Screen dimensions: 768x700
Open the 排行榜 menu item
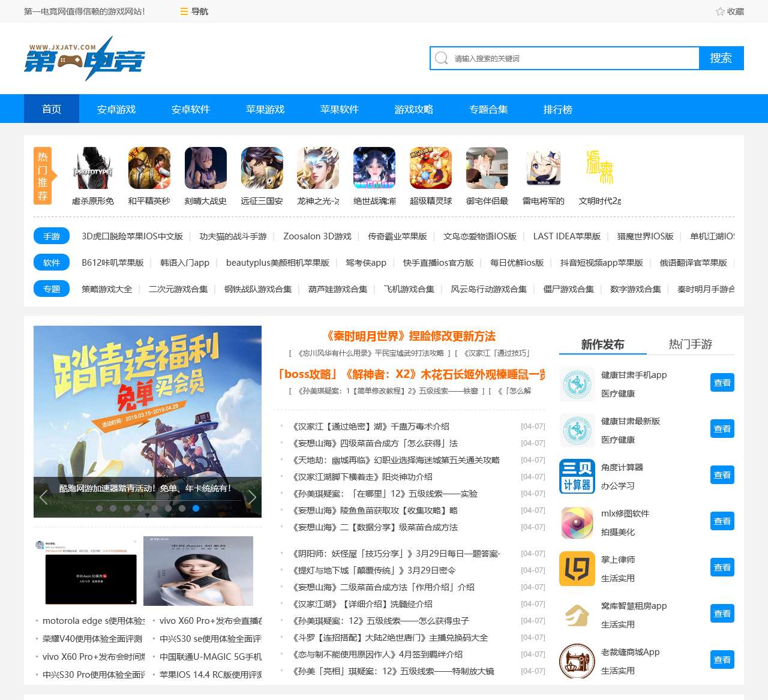[557, 109]
